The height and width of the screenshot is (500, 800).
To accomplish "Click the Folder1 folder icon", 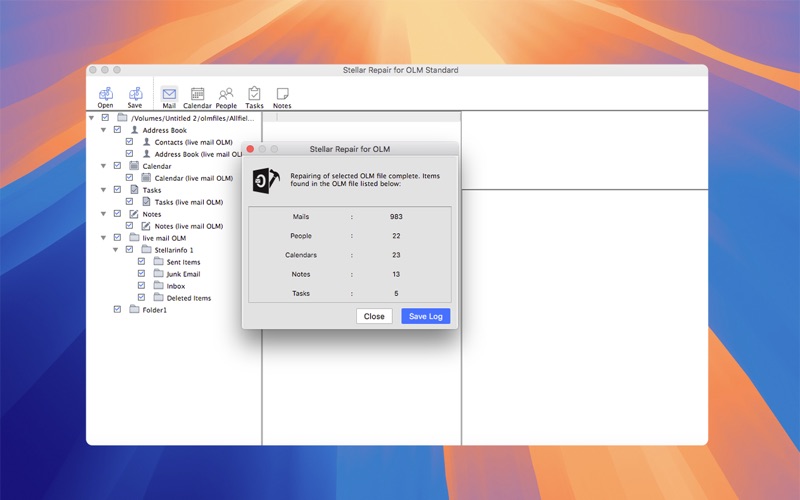I will (x=134, y=309).
